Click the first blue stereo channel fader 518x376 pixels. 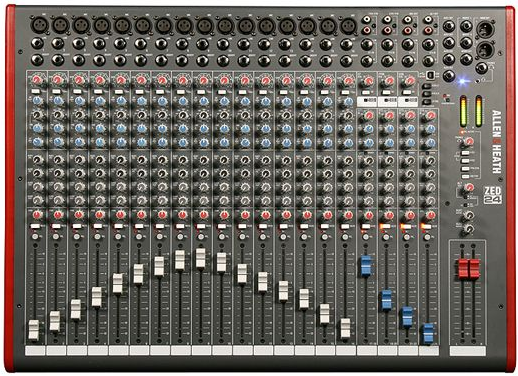tap(366, 266)
